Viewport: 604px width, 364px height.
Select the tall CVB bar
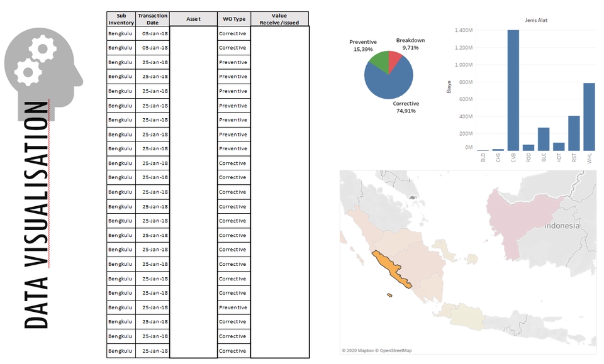tap(513, 90)
